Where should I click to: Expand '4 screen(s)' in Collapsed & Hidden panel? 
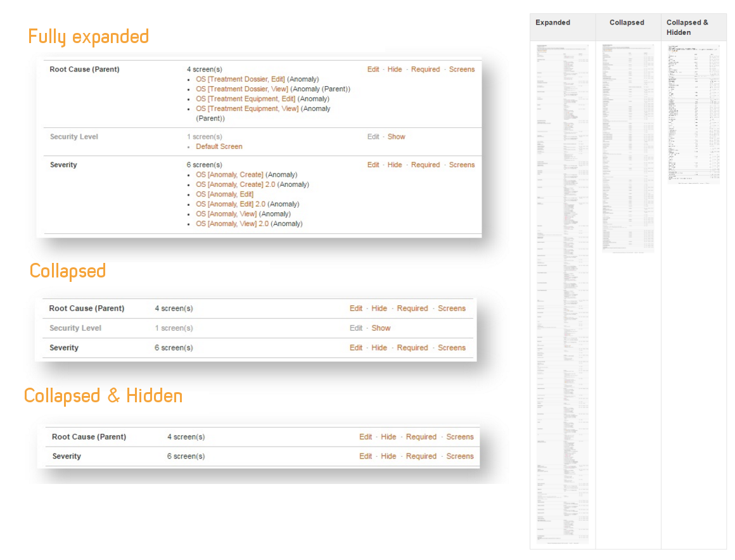click(186, 436)
